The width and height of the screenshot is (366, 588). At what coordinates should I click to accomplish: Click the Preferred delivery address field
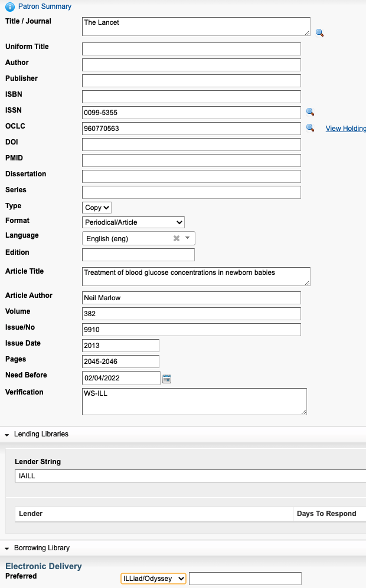pos(245,578)
